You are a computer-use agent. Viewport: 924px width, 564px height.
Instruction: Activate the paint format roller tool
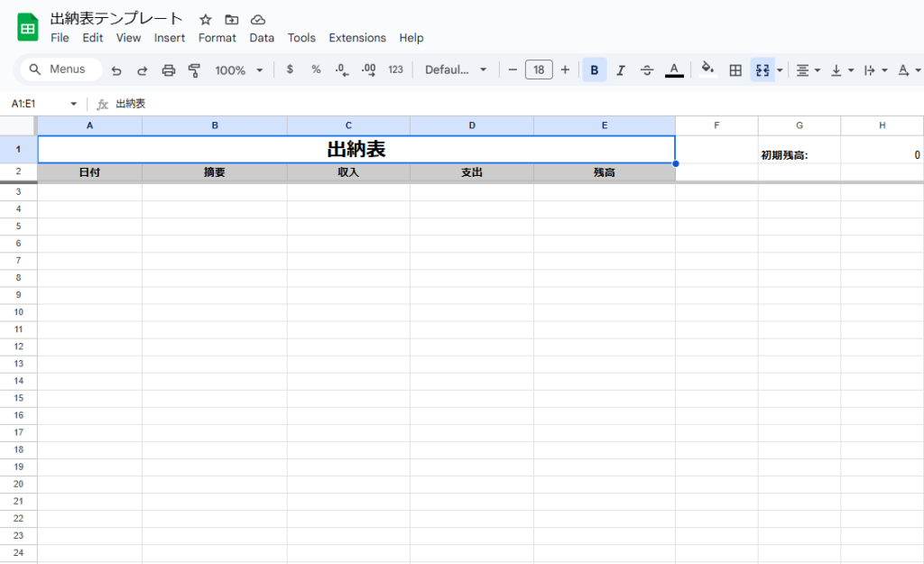coord(194,69)
